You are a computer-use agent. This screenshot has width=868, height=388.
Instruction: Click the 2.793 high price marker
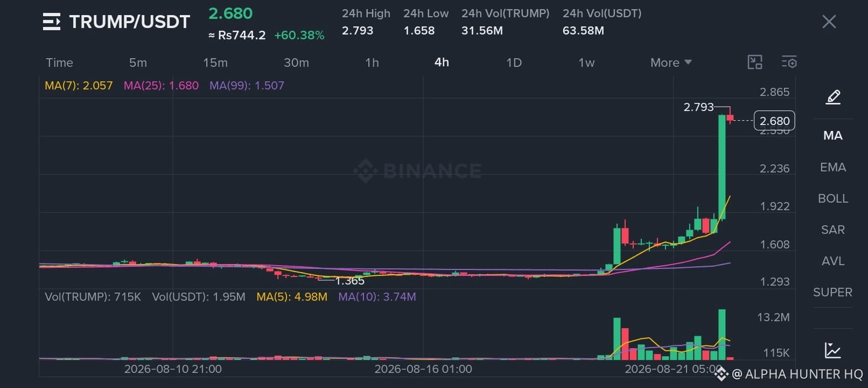[x=698, y=107]
